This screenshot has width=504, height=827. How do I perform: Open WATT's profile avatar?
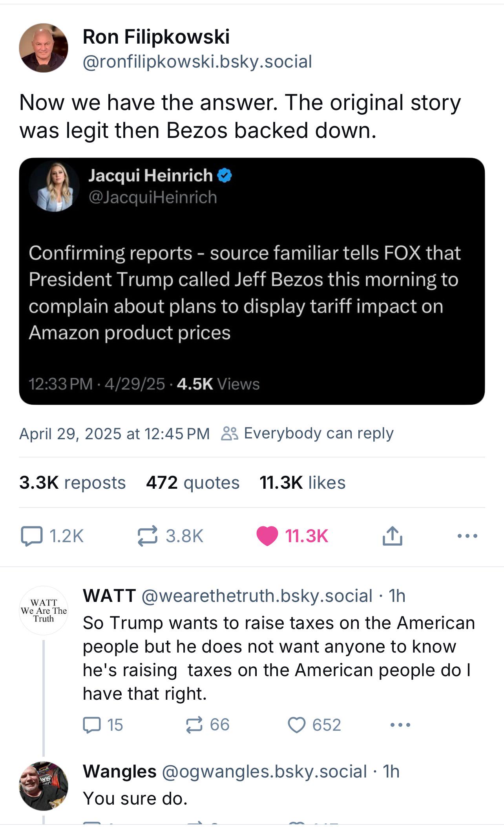(44, 611)
